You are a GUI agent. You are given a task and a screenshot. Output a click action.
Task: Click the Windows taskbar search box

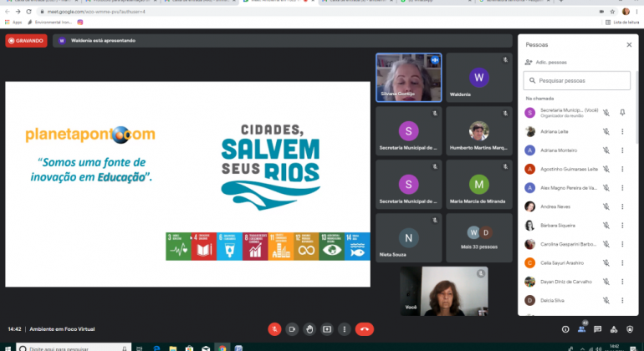(x=74, y=348)
